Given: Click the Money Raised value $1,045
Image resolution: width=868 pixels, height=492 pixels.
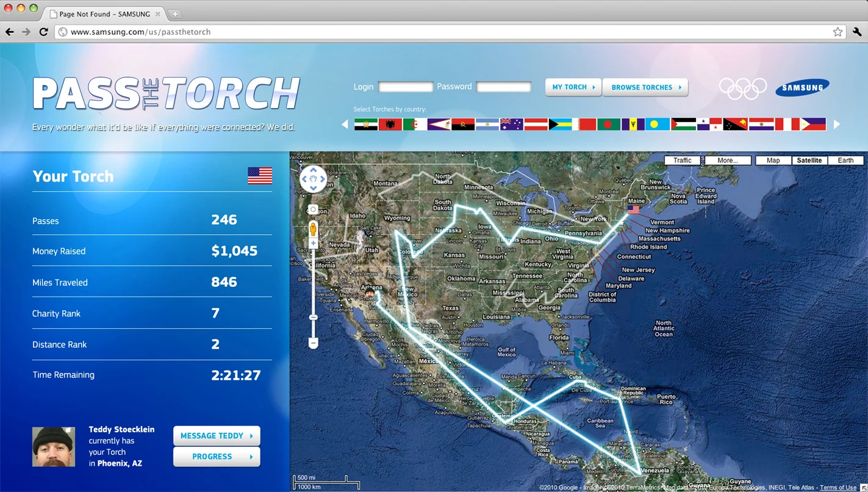Looking at the screenshot, I should point(234,251).
